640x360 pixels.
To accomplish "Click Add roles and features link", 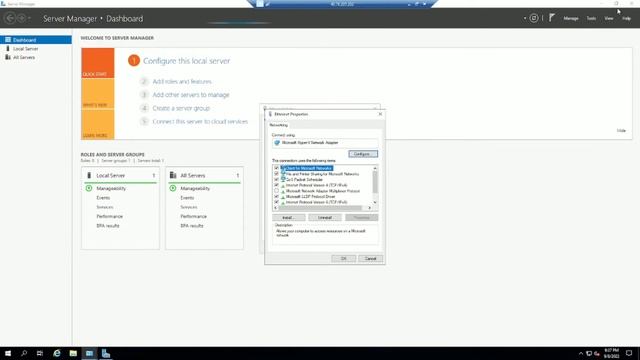I will (x=182, y=82).
